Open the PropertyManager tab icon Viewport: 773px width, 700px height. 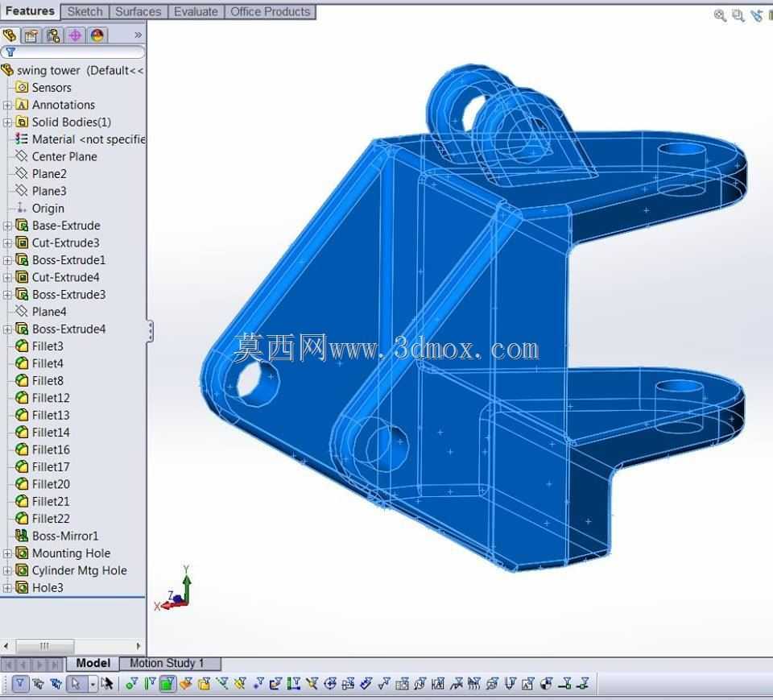click(x=31, y=35)
